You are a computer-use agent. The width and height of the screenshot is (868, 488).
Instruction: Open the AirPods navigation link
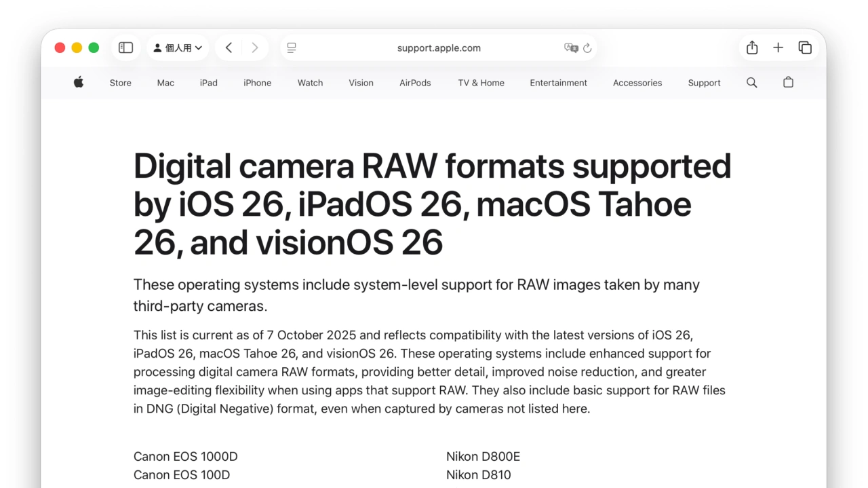pos(415,83)
